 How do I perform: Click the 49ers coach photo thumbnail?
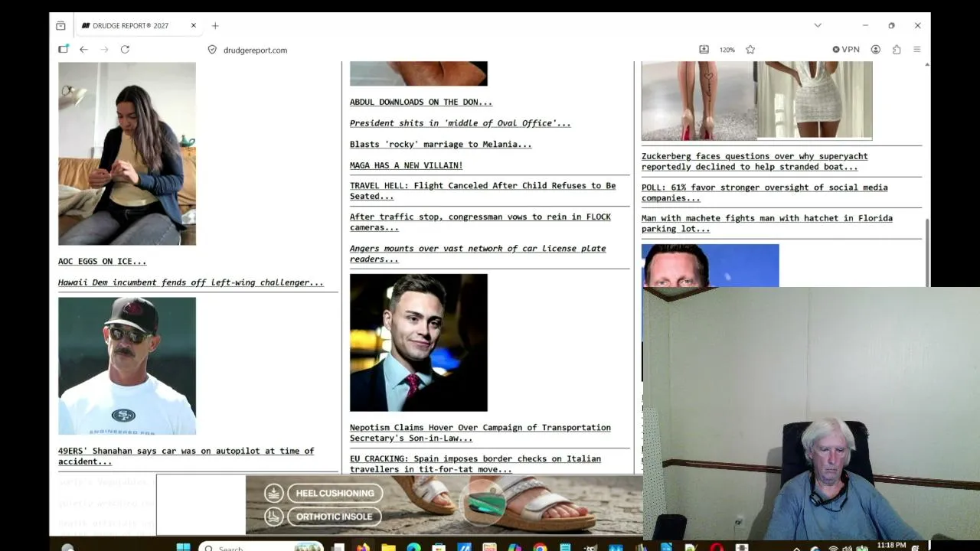tap(127, 366)
